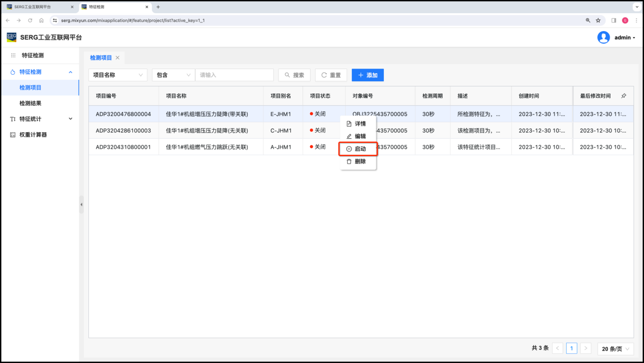Open the 包含 condition dropdown
The image size is (644, 363).
[173, 75]
